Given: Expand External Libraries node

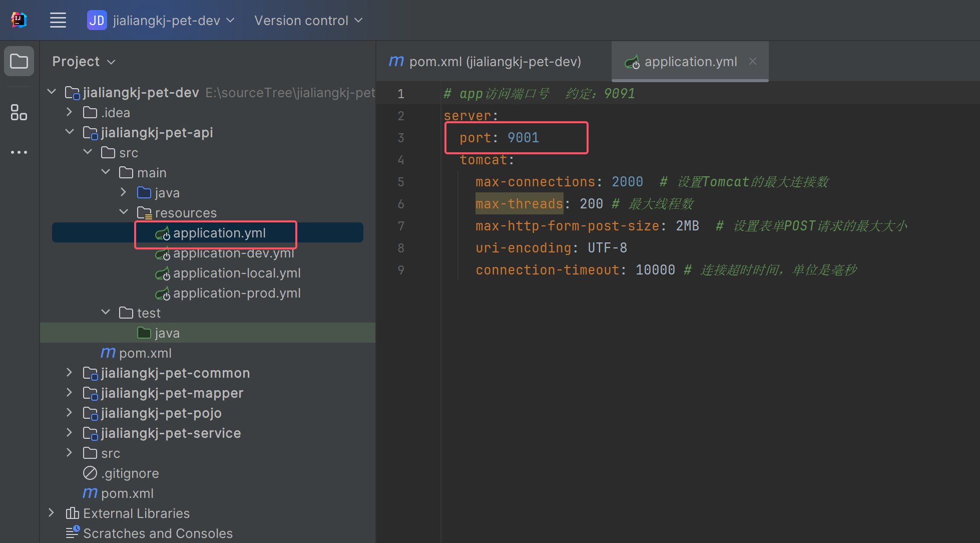Looking at the screenshot, I should pyautogui.click(x=52, y=512).
